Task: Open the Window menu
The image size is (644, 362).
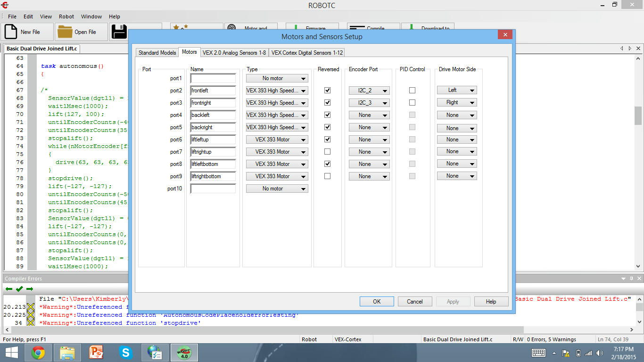Action: point(91,16)
